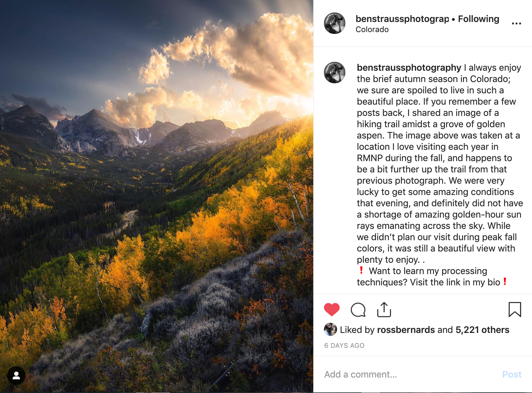Click the share/send arrow icon
Screen dimensions: 532x393
pyautogui.click(x=385, y=309)
